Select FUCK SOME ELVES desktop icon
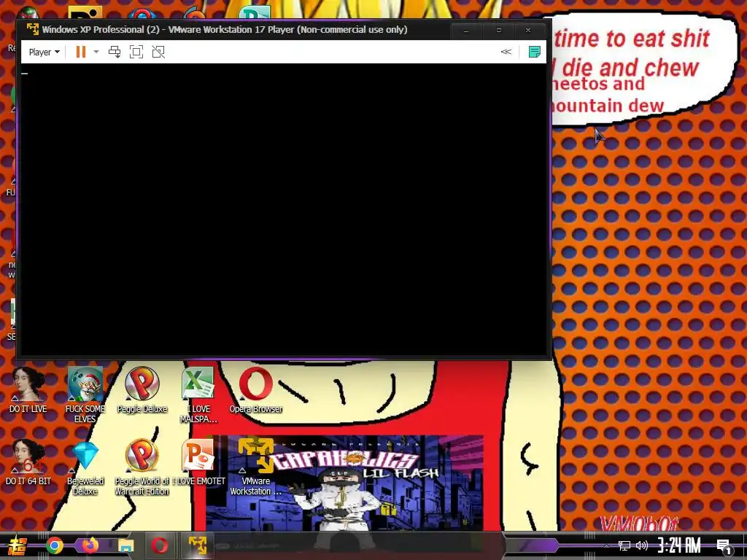 coord(85,394)
